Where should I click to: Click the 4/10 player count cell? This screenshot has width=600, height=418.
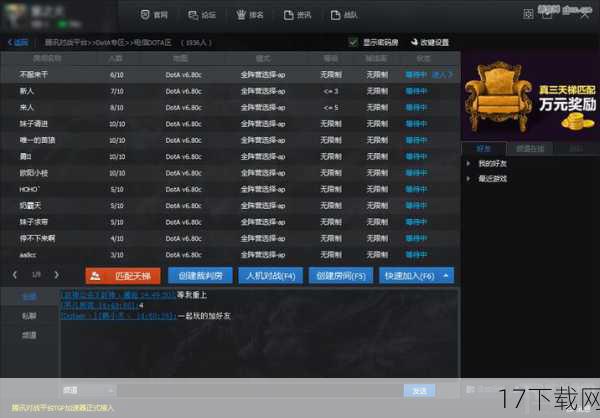[117, 238]
